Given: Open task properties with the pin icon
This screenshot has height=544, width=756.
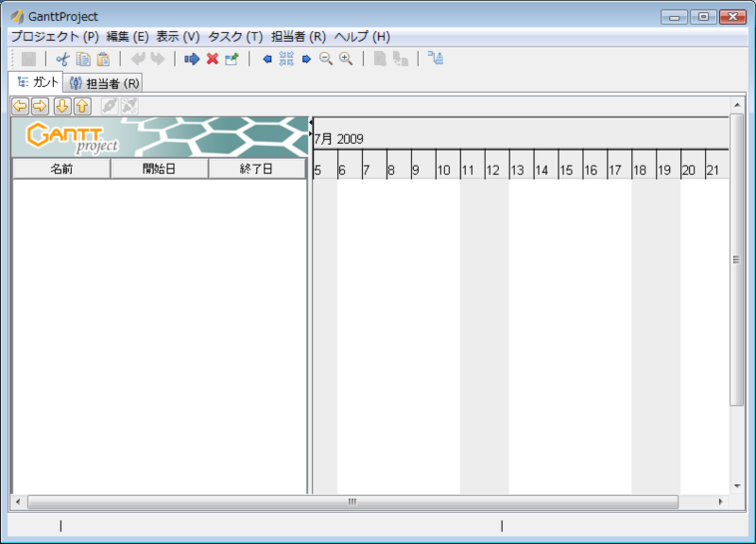Looking at the screenshot, I should (x=232, y=59).
